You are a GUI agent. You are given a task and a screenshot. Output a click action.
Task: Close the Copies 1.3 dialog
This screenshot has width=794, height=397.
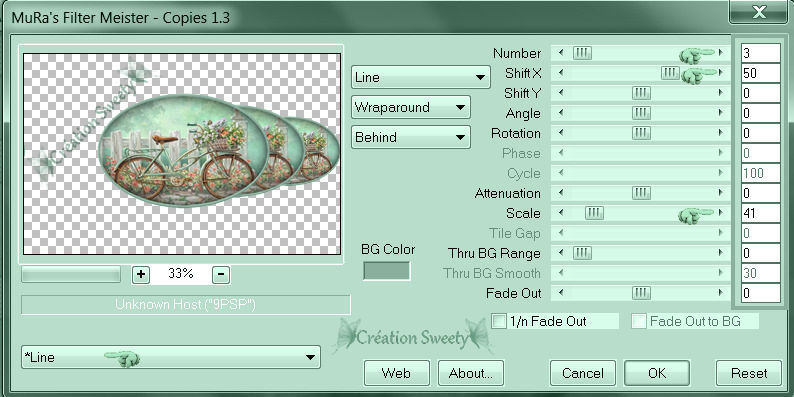pyautogui.click(x=759, y=12)
